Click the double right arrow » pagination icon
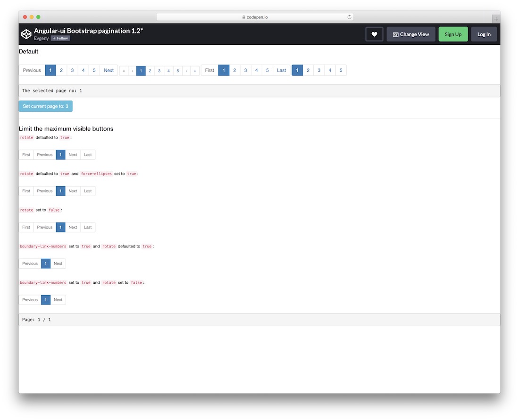The width and height of the screenshot is (519, 420). pyautogui.click(x=195, y=70)
